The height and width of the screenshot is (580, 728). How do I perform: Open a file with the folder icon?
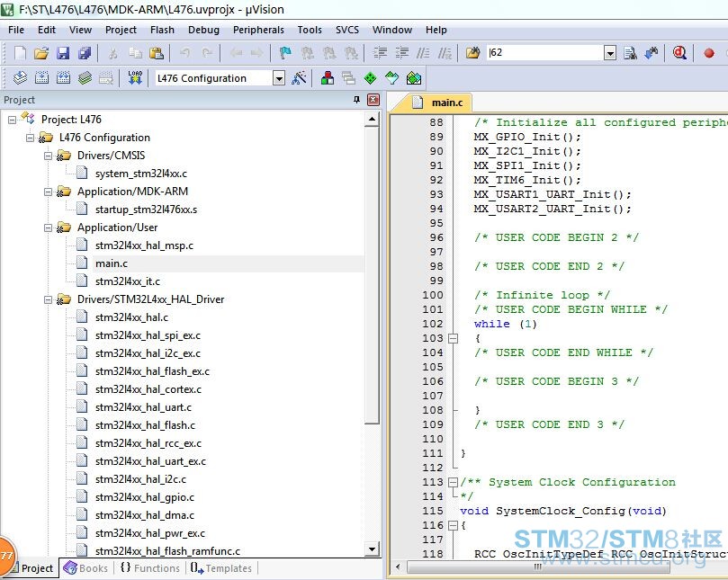41,53
